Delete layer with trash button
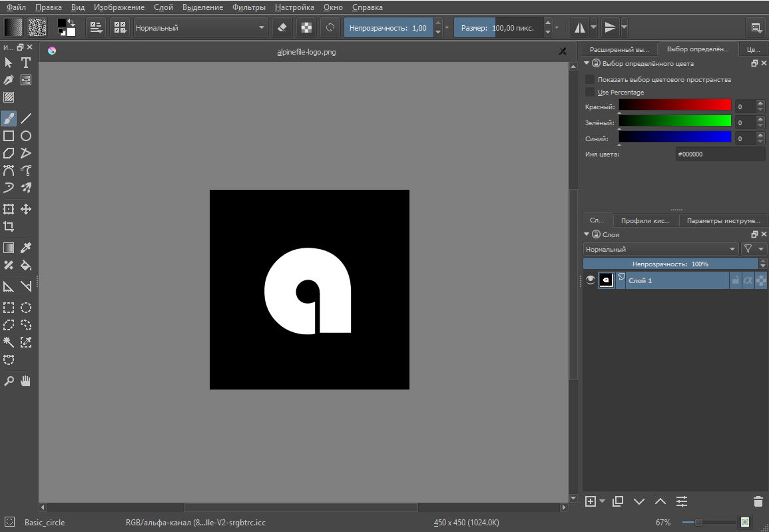Image resolution: width=769 pixels, height=532 pixels. 758,501
